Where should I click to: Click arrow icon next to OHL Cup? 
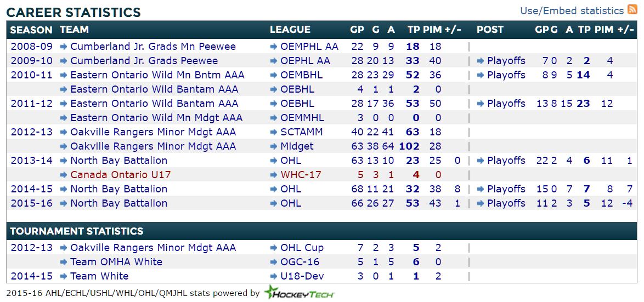[x=274, y=248]
